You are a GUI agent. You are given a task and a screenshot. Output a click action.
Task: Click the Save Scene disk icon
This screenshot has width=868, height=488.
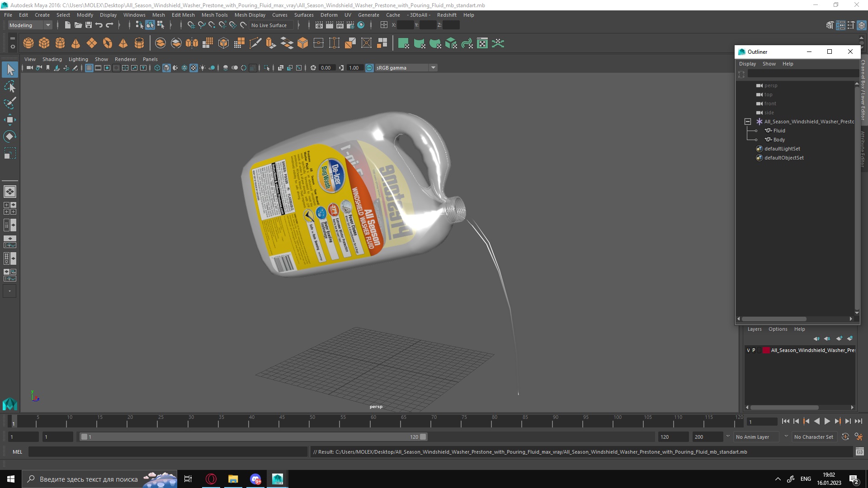(89, 25)
